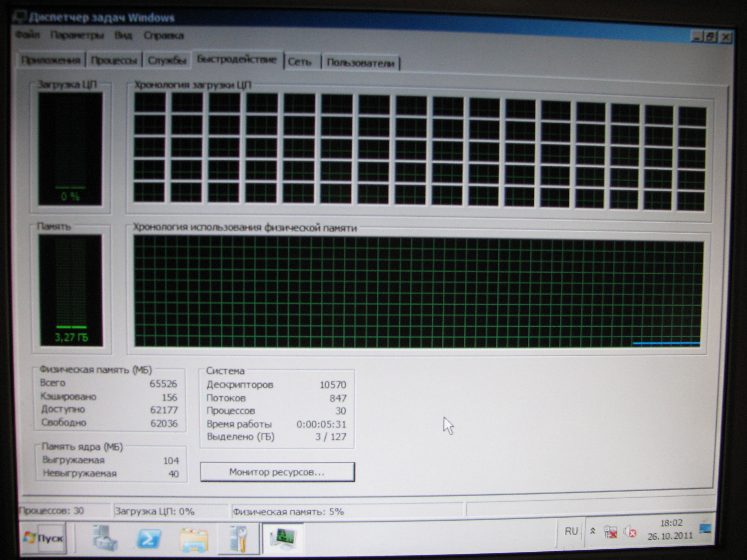Click the Доступно value 62177
This screenshot has width=747, height=560.
pos(164,410)
